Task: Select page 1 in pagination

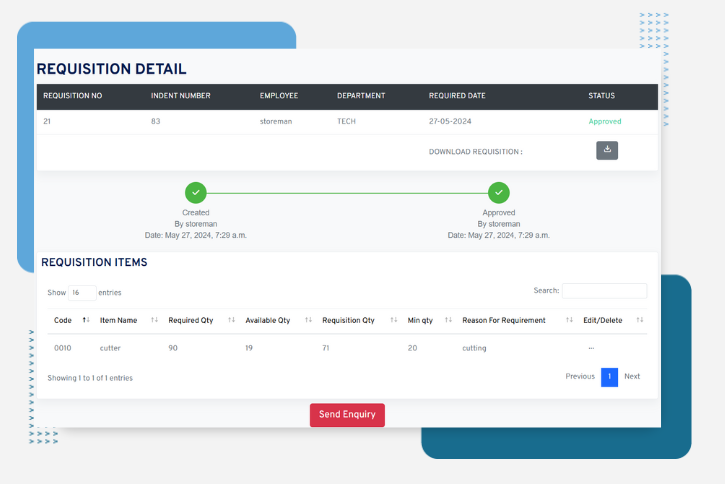Action: 609,377
